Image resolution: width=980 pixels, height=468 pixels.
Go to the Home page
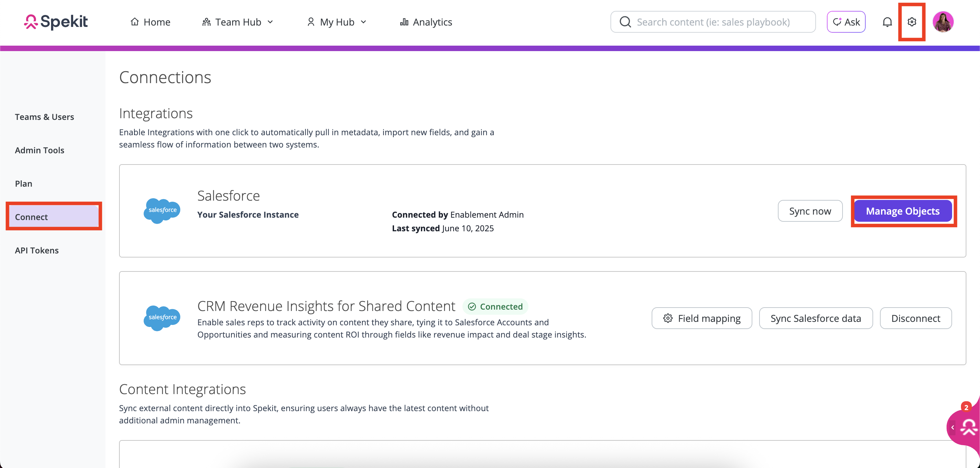click(x=150, y=22)
